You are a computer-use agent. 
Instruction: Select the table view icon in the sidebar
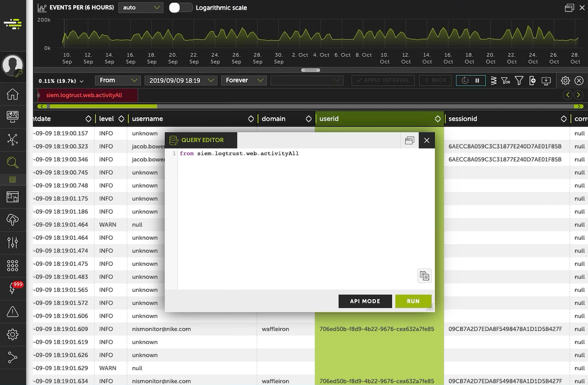coord(13,179)
